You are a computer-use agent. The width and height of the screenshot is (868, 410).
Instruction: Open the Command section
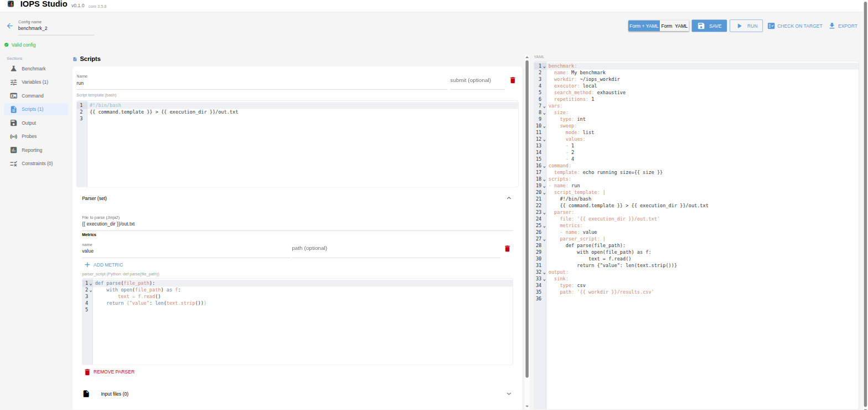click(x=37, y=96)
